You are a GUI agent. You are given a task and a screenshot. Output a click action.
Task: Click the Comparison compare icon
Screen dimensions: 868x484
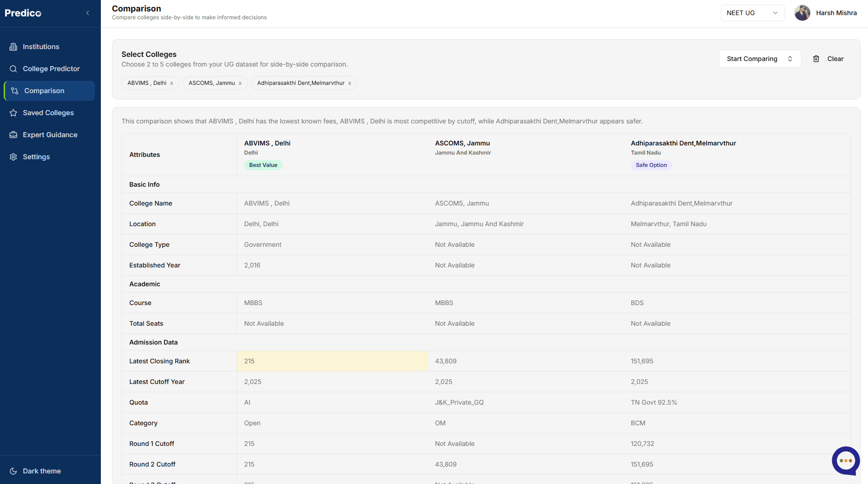[x=15, y=91]
